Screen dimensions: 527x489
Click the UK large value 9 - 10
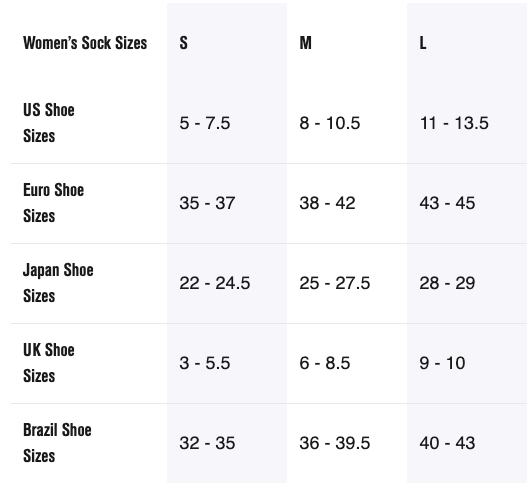(442, 363)
